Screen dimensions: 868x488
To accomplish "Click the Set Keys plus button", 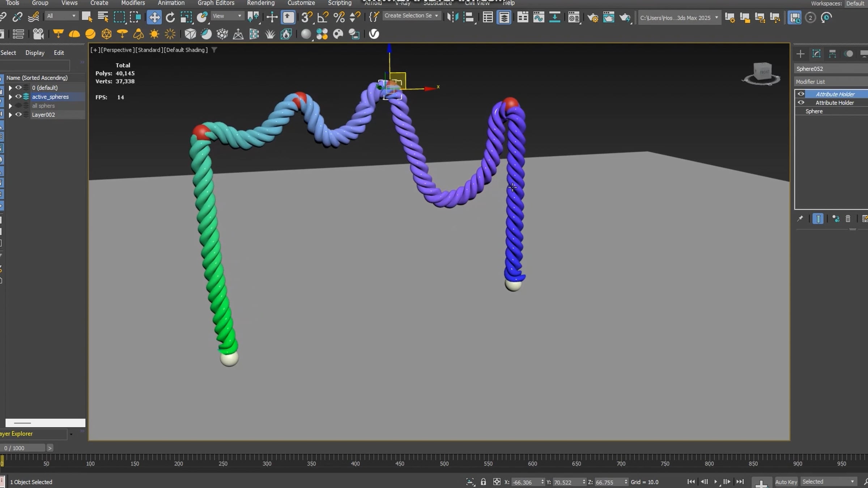I will [x=761, y=483].
